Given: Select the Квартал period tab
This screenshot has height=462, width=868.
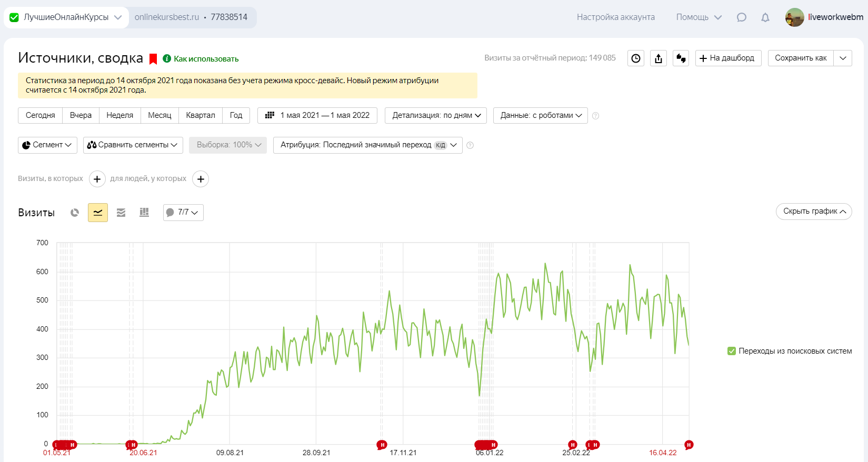Looking at the screenshot, I should 201,115.
